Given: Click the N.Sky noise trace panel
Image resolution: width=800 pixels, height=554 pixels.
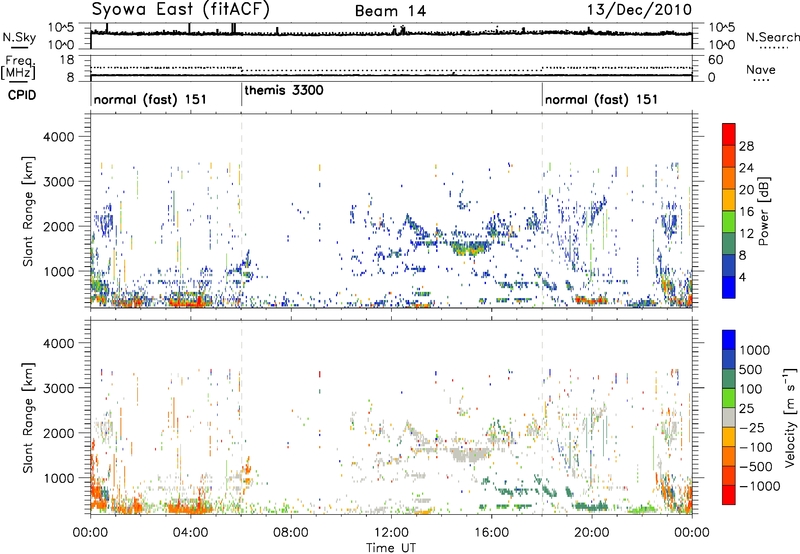Looking at the screenshot, I should [x=391, y=36].
